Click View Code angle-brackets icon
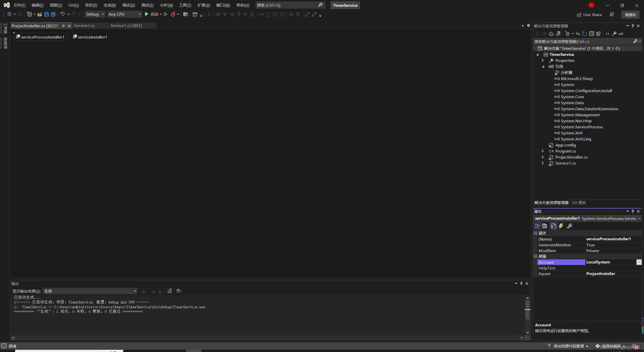This screenshot has height=352, width=644. tap(608, 34)
